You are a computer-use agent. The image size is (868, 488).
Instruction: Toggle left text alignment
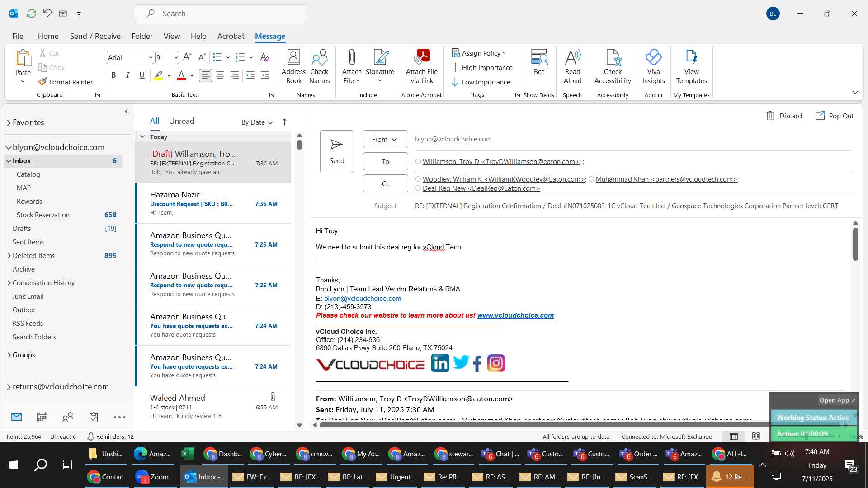(206, 75)
